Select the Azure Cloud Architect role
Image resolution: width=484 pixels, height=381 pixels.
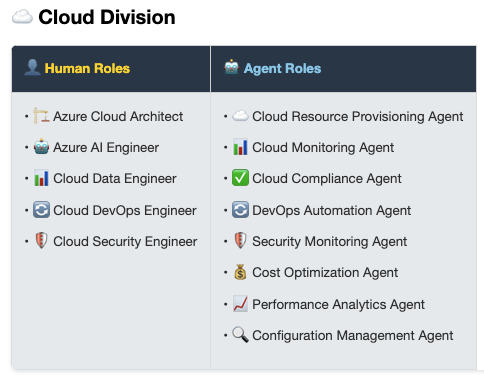tap(118, 117)
